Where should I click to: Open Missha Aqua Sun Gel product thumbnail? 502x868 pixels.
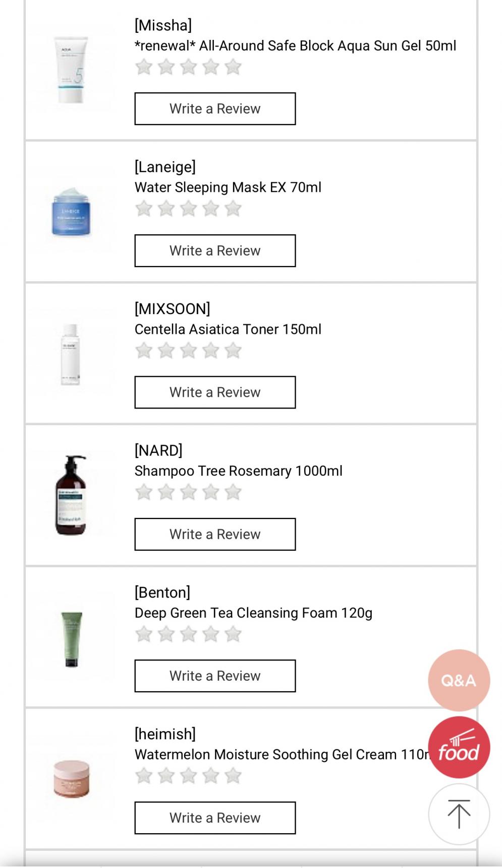tap(71, 70)
